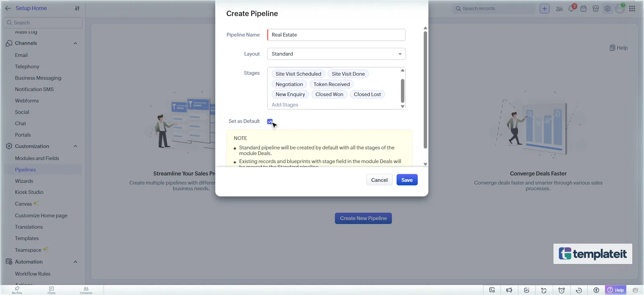Click the Setup Home back arrow
The height and width of the screenshot is (295, 644).
point(8,8)
